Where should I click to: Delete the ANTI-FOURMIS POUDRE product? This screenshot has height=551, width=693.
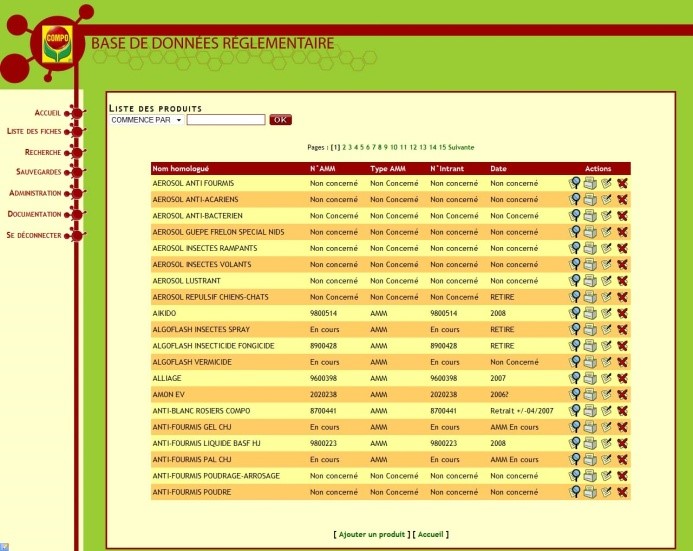point(622,492)
